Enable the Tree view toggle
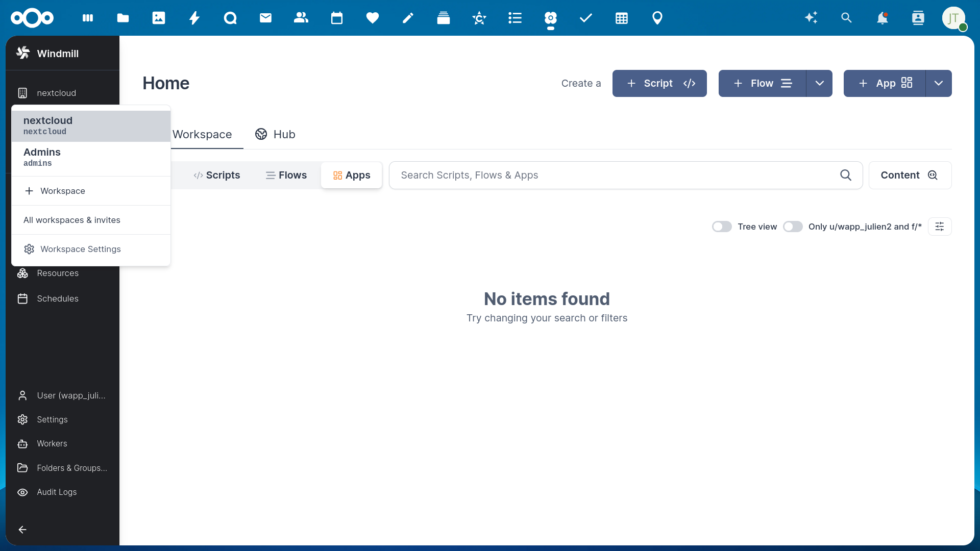Image resolution: width=980 pixels, height=551 pixels. pos(722,227)
